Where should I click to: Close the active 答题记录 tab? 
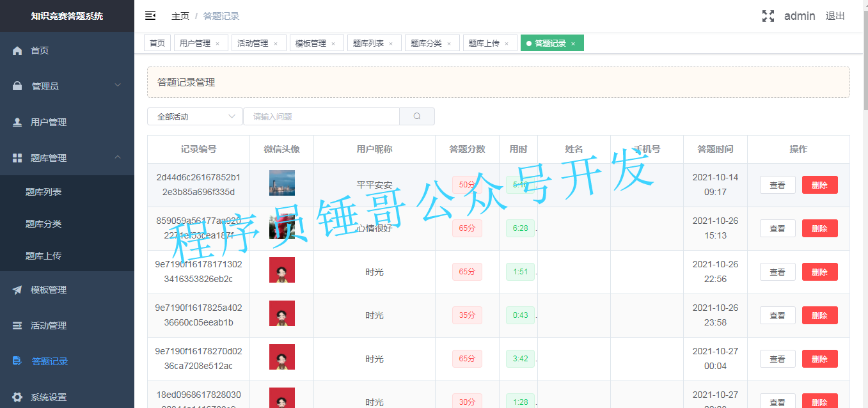click(573, 43)
